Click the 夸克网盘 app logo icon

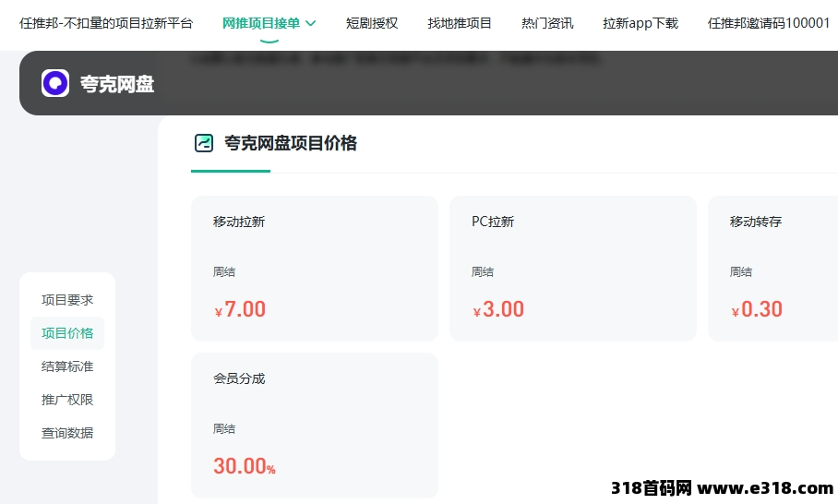pyautogui.click(x=55, y=83)
